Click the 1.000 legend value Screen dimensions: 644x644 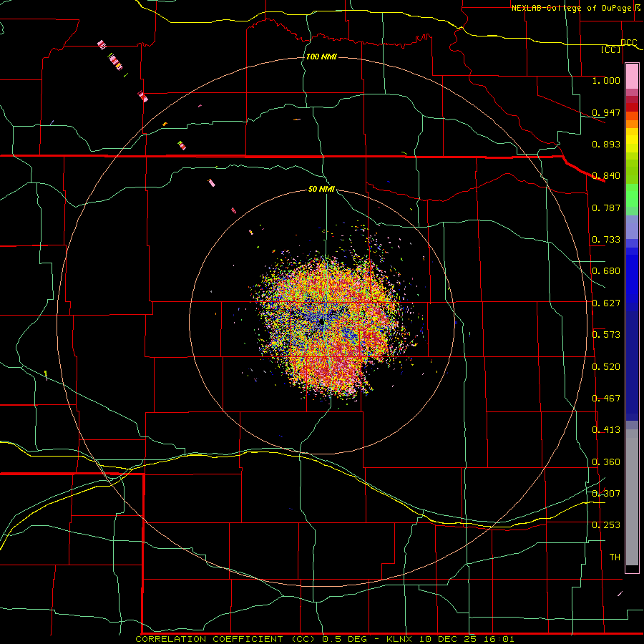pyautogui.click(x=606, y=80)
